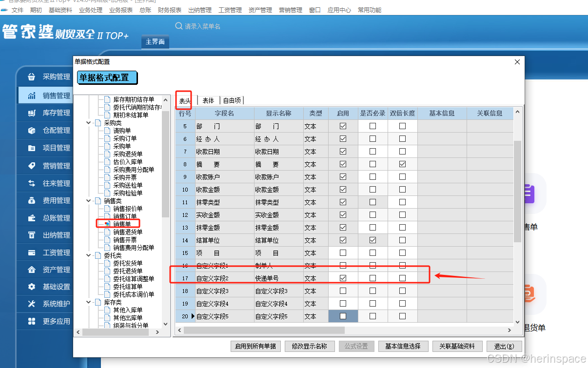The width and height of the screenshot is (588, 368).
Task: Collapse the 库存类 tree node
Action: [88, 302]
